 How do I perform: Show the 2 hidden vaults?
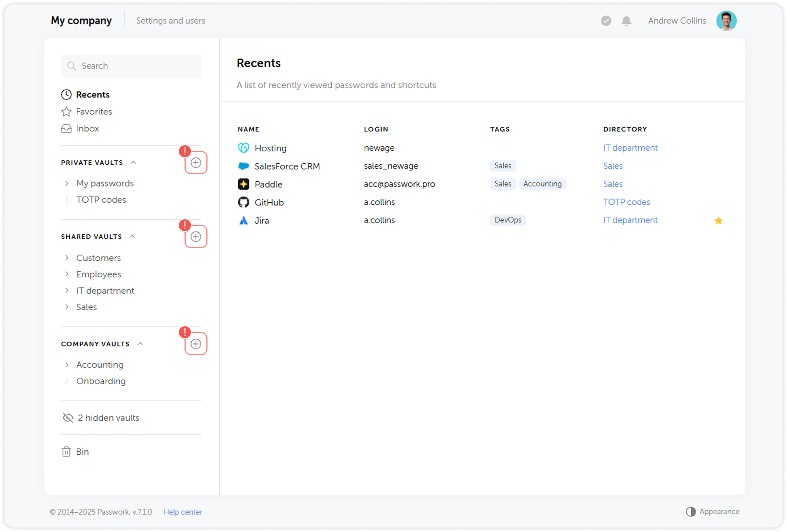click(x=108, y=418)
